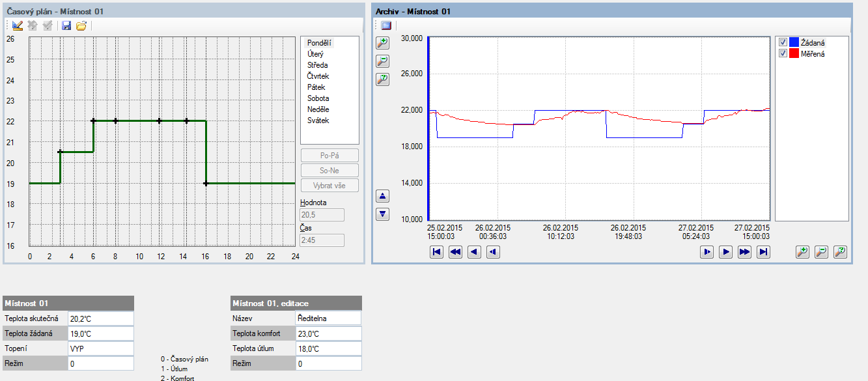The image size is (868, 381).
Task: Select Středa in the day list
Action: click(318, 65)
